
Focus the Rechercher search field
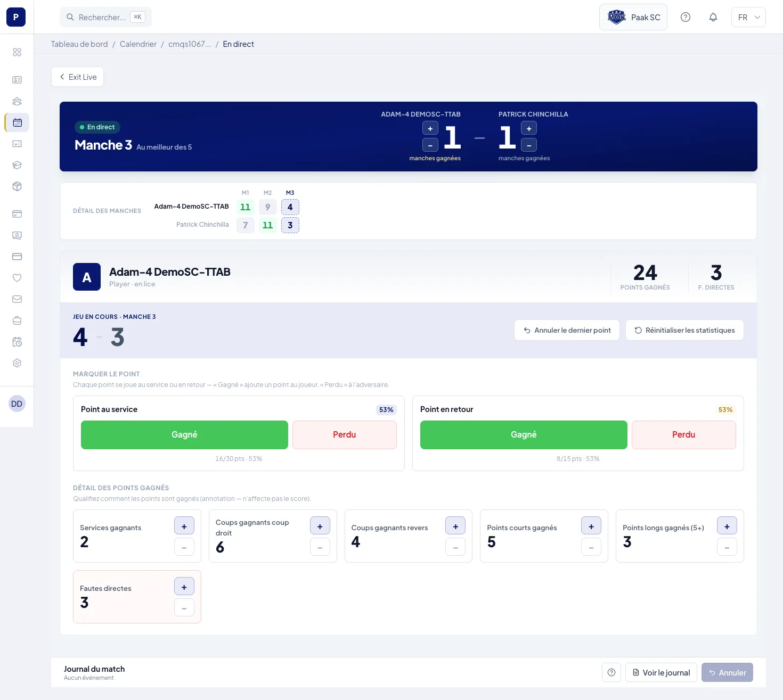tap(105, 17)
